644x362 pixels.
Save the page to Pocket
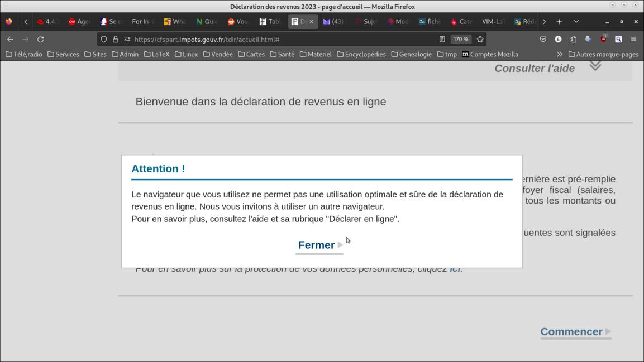point(543,39)
